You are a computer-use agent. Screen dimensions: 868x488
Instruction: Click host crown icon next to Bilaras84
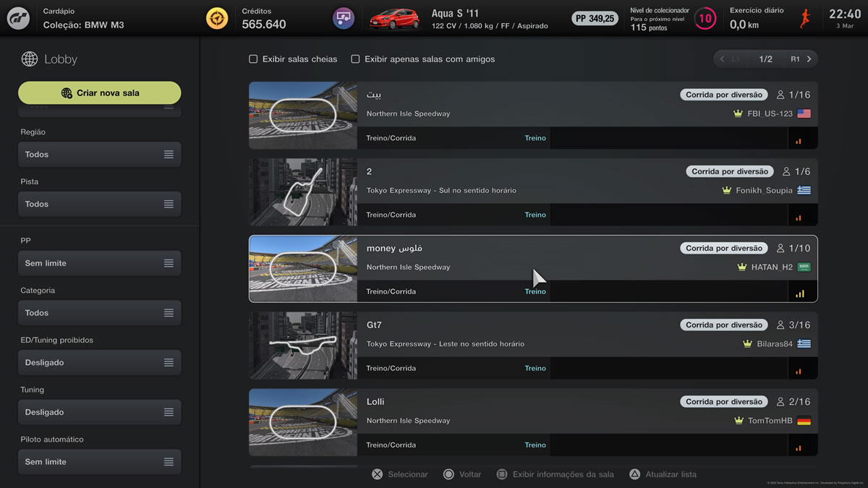point(747,343)
